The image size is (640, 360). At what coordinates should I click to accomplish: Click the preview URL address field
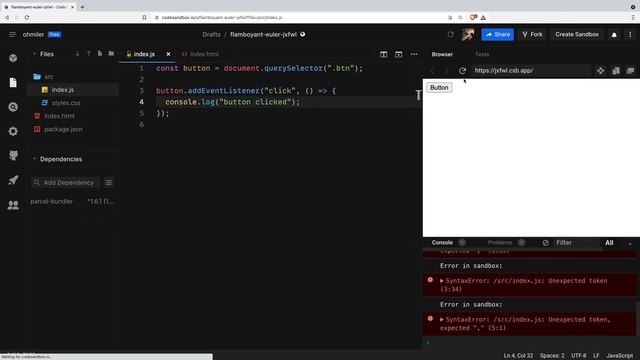click(x=530, y=71)
